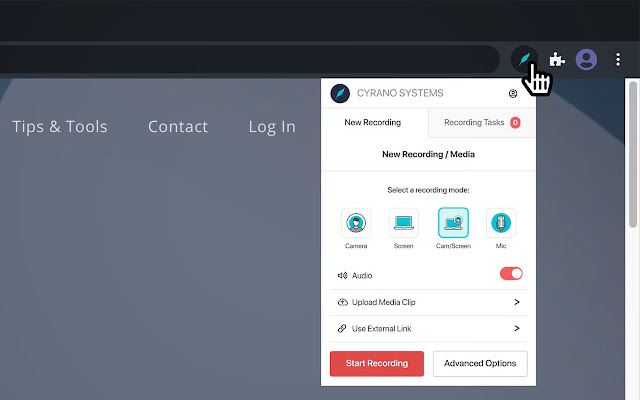
Task: Open the browser three-dot menu
Action: (x=618, y=60)
